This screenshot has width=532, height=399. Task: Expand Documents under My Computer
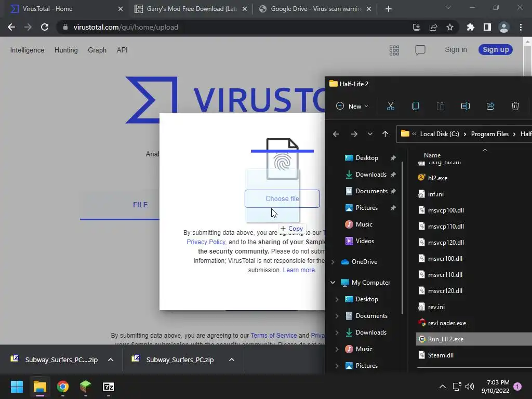point(337,315)
